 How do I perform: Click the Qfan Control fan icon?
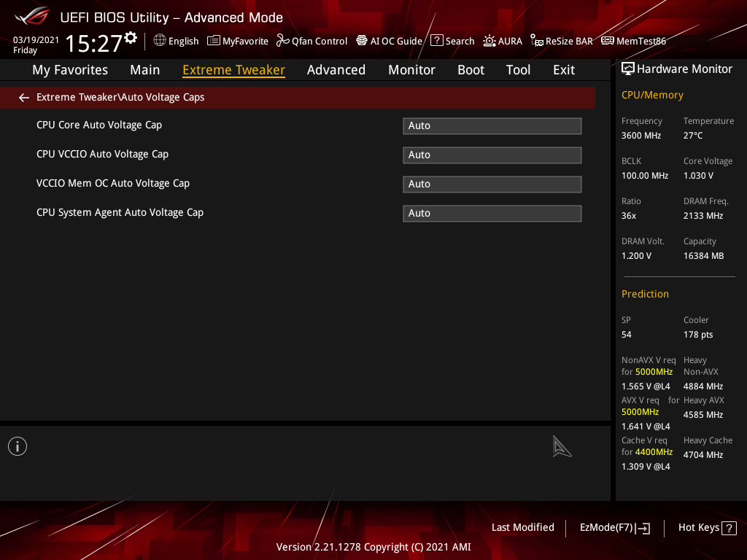click(282, 41)
